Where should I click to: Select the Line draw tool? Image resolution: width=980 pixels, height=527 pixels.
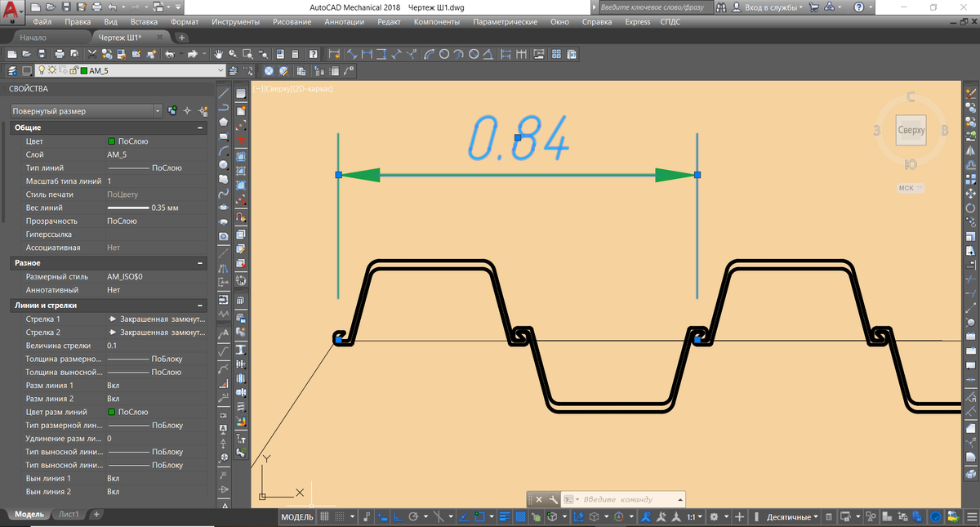coord(224,93)
